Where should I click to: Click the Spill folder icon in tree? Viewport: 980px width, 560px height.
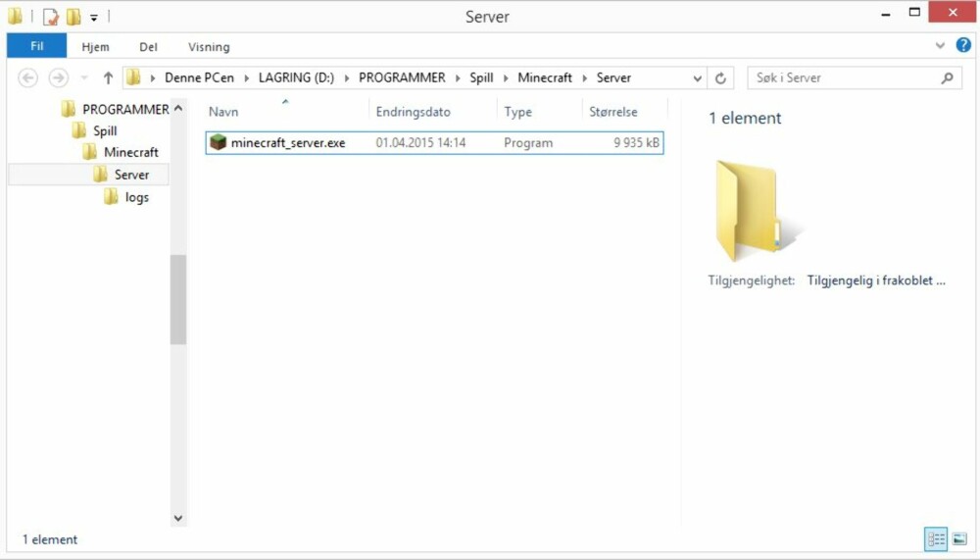pyautogui.click(x=78, y=130)
